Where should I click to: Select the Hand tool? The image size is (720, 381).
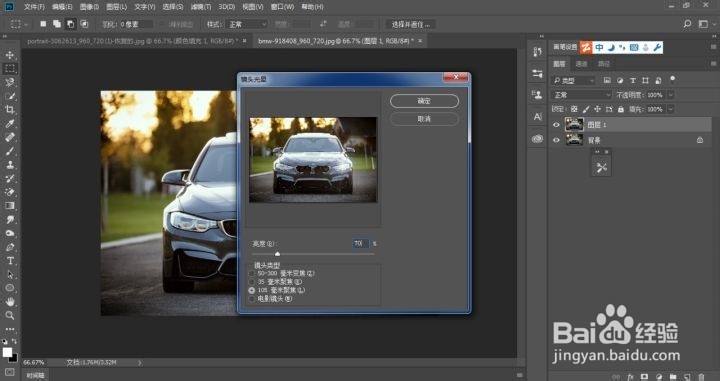[x=10, y=302]
